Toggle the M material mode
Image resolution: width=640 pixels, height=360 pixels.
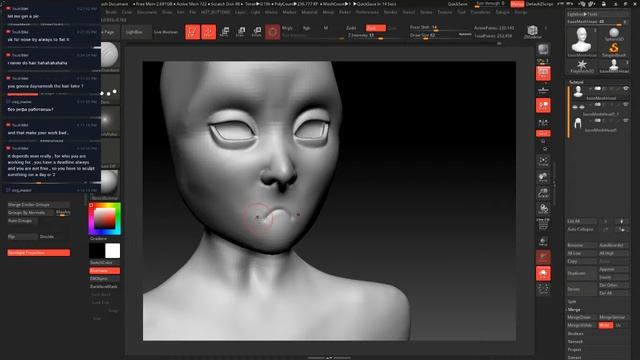click(326, 28)
